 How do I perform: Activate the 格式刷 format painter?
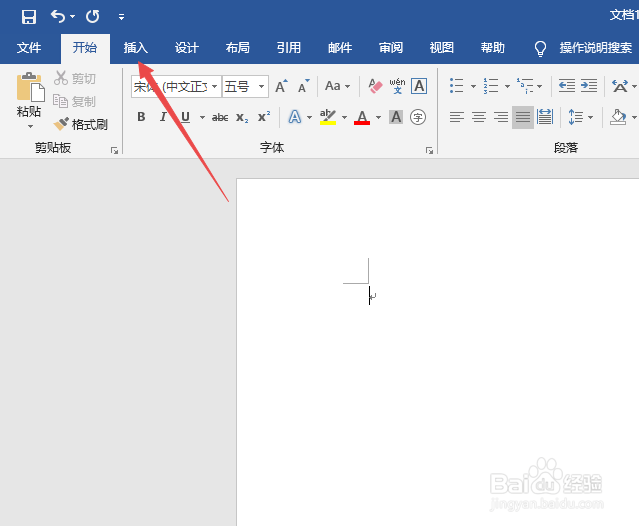[81, 124]
